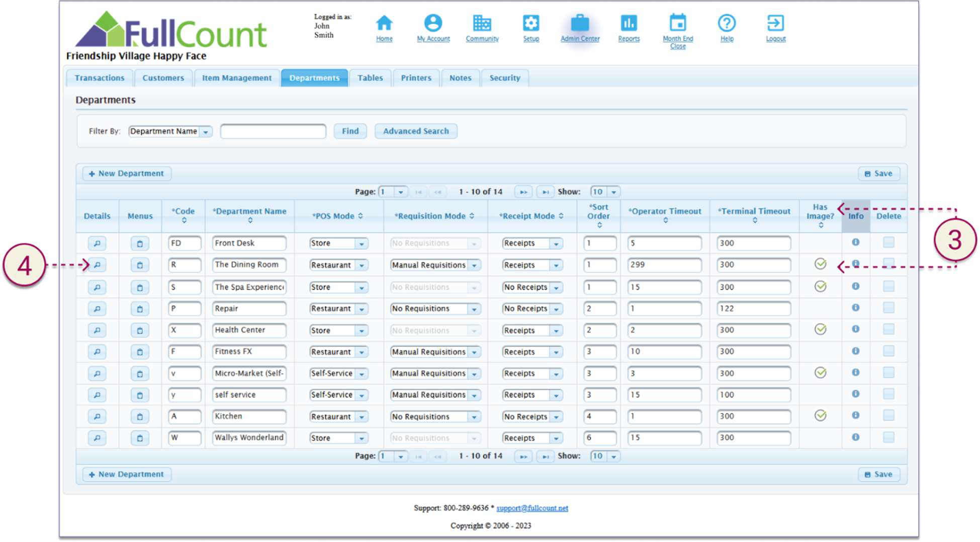The width and height of the screenshot is (980, 542).
Task: Go to next page in top pager
Action: [x=523, y=192]
